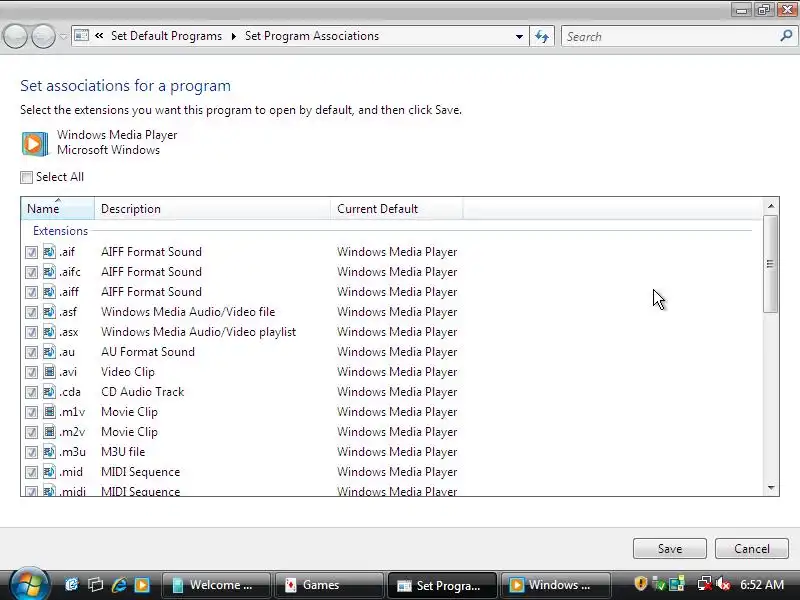Click the first quick launch icon
800x600 pixels.
[72, 585]
